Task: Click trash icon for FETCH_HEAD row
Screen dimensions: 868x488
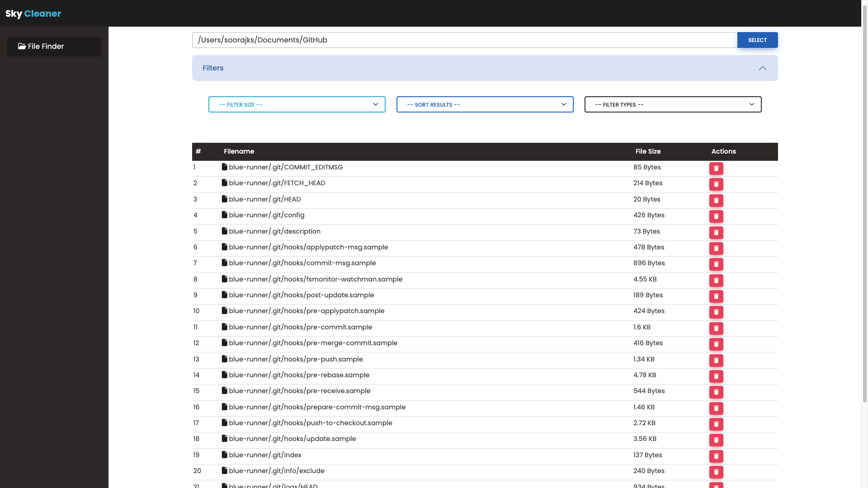Action: pos(716,184)
